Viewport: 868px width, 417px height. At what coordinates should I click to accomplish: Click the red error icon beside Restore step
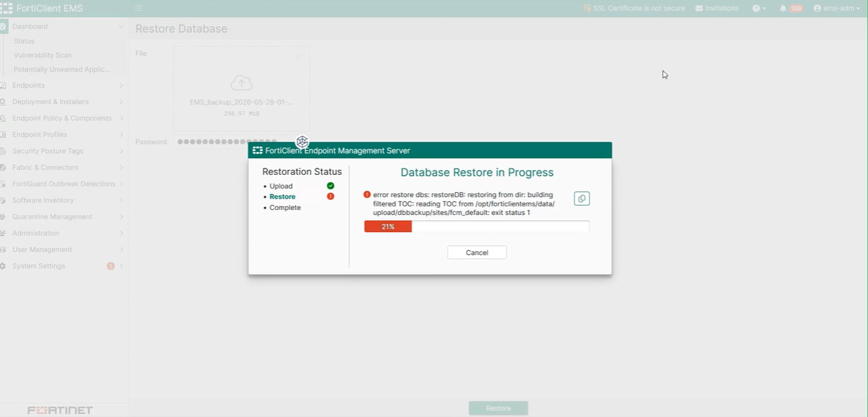330,196
